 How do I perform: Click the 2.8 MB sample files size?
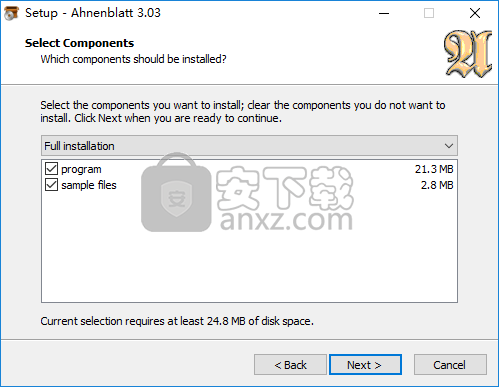437,185
